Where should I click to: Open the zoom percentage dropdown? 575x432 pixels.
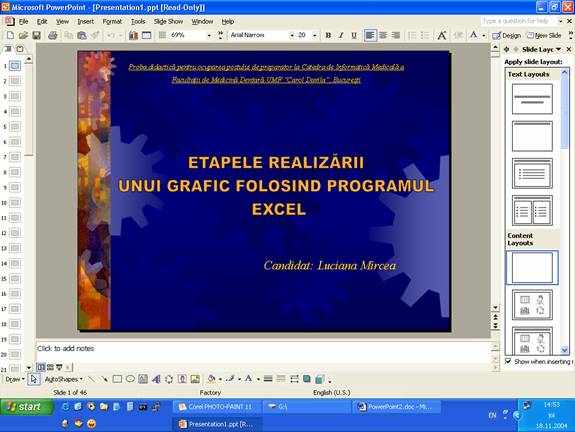tap(209, 36)
